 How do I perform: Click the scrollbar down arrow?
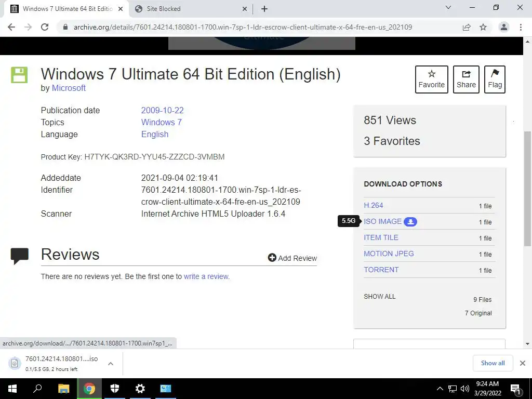pyautogui.click(x=527, y=344)
